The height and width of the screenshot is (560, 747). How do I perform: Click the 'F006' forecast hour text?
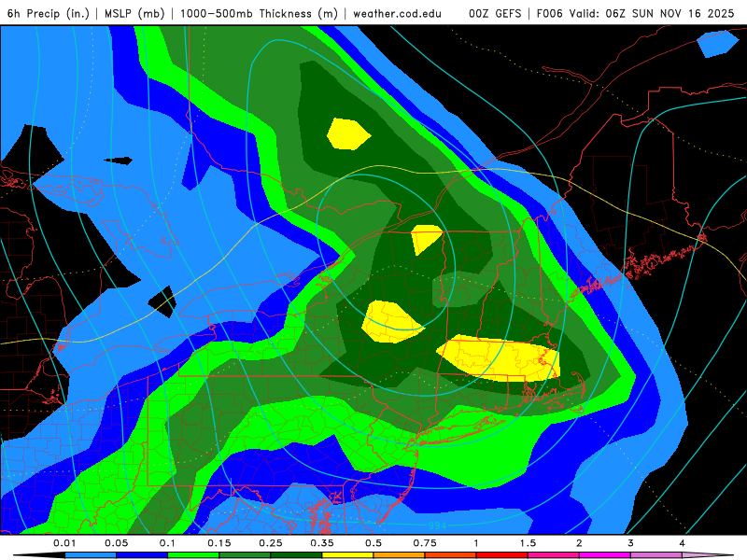[550, 13]
